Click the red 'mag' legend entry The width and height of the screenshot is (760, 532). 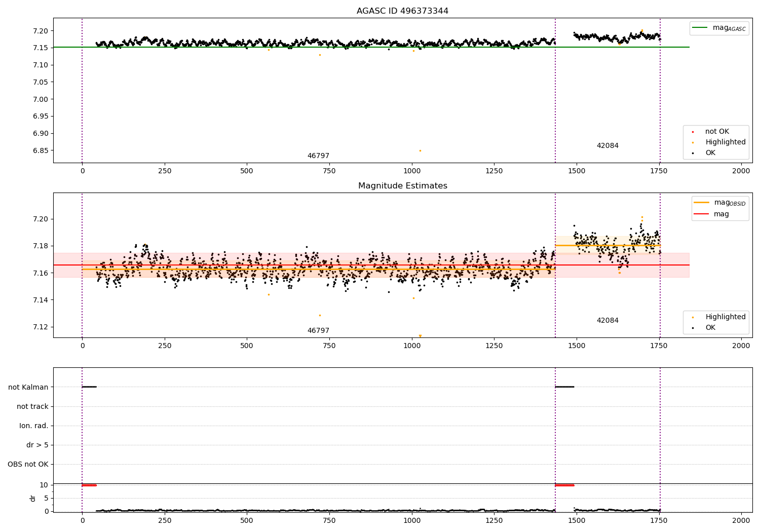712,214
